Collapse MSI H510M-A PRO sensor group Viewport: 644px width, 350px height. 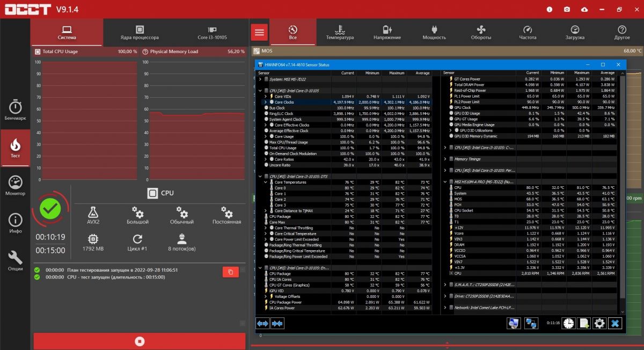click(445, 181)
